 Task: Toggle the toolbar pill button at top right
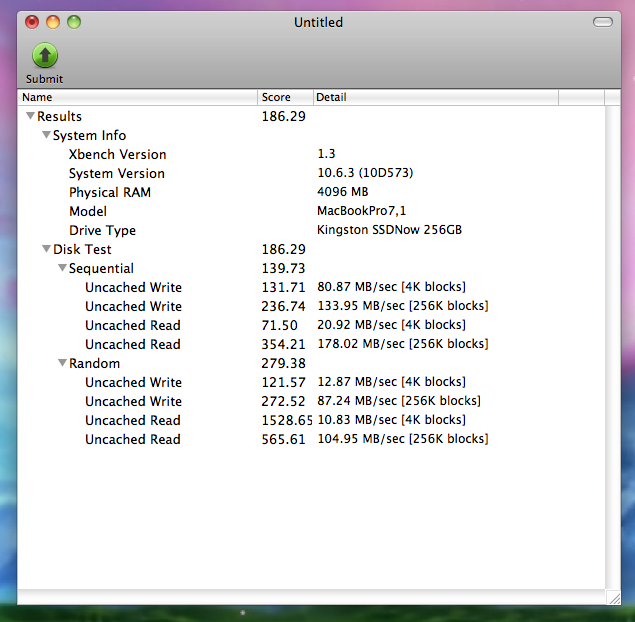pos(603,22)
